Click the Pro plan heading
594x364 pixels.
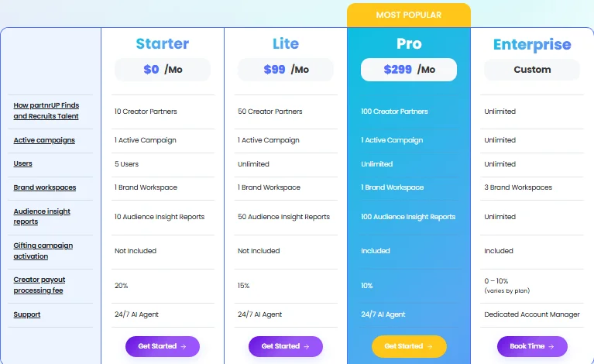click(x=409, y=43)
